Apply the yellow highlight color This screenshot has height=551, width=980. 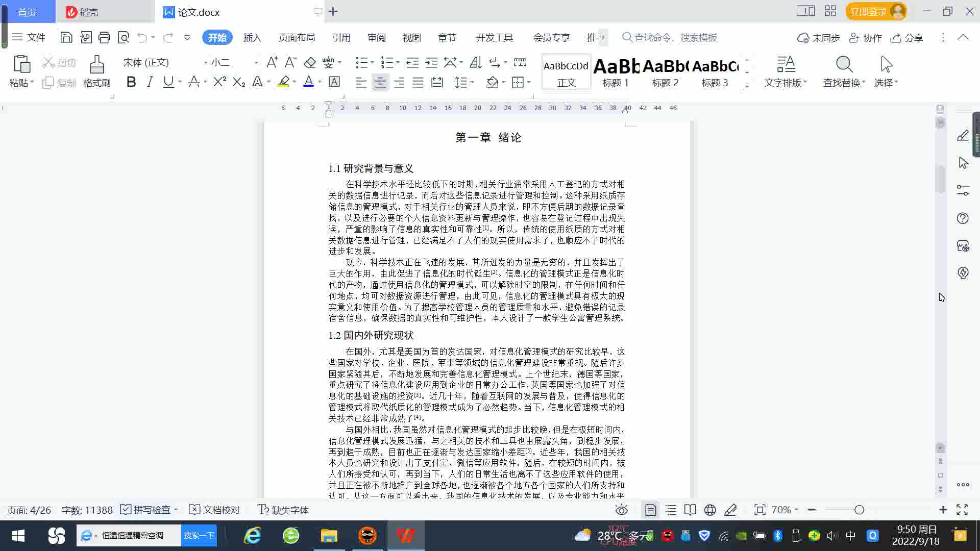pos(283,82)
